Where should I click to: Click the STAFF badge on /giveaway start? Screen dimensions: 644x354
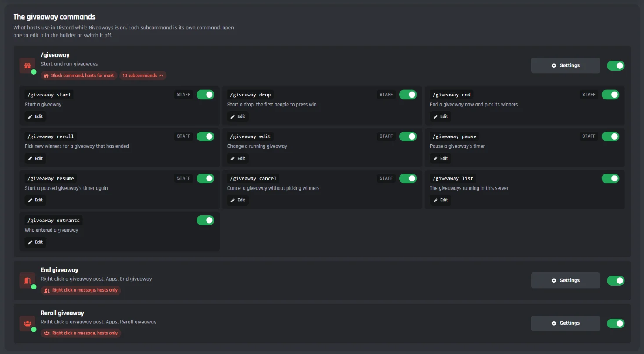pos(183,95)
